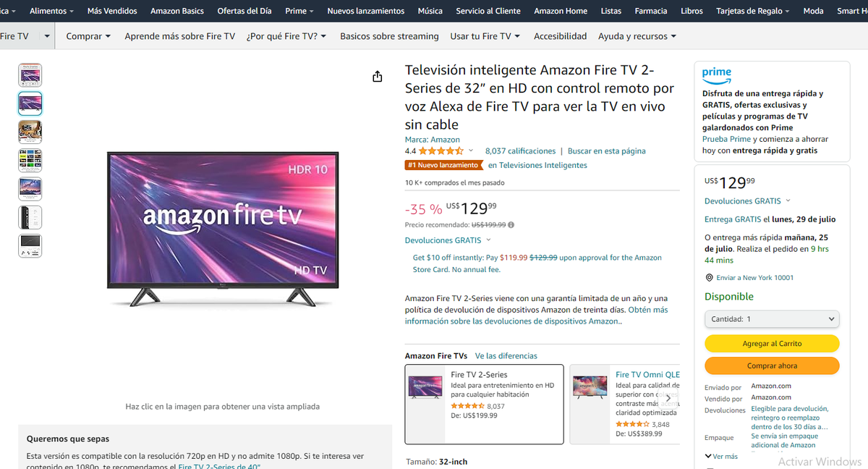Open the Cantidad quantity dropdown
The image size is (868, 469).
(772, 318)
